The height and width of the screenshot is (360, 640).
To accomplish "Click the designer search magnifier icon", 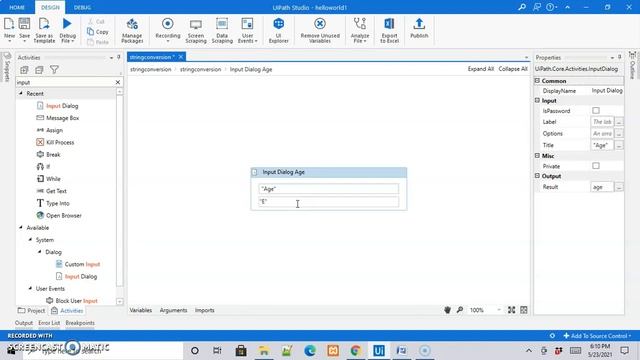I will coord(460,310).
